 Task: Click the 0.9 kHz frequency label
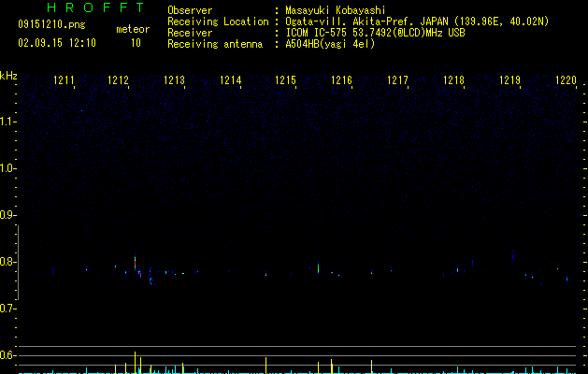tap(7, 215)
